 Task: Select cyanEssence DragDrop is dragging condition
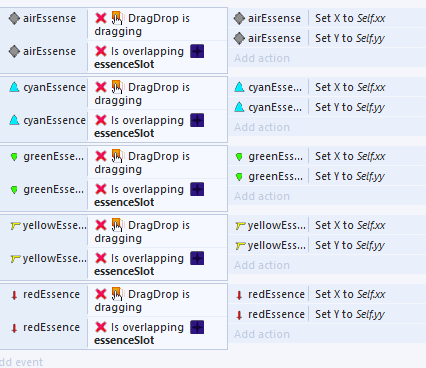pos(157,94)
